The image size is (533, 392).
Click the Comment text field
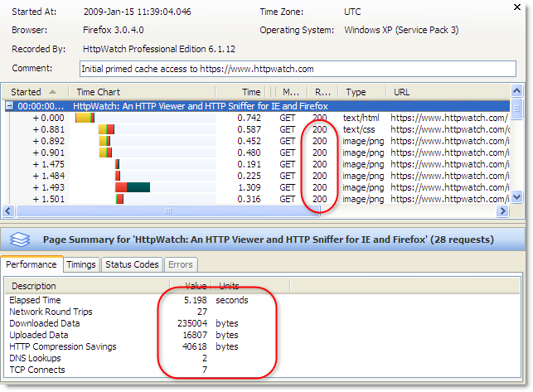(x=298, y=69)
